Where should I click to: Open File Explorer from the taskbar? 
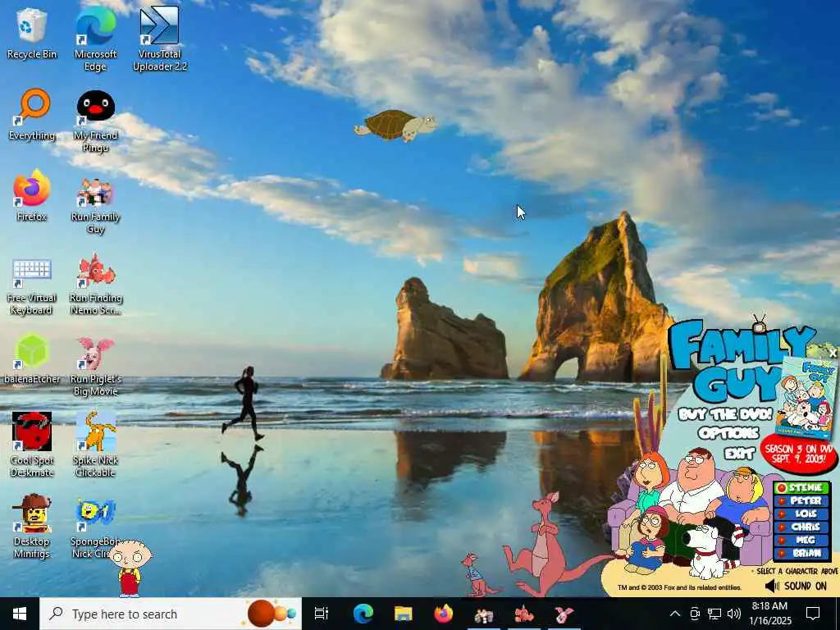404,614
